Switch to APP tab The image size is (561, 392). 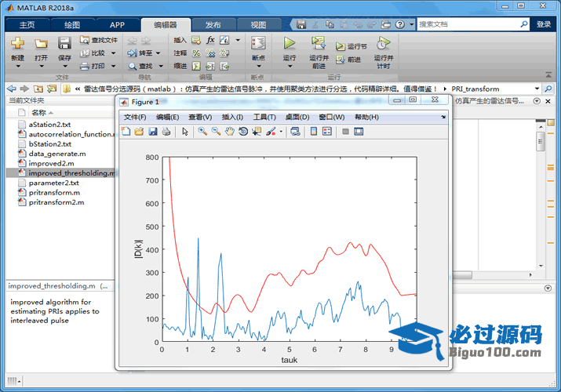tap(117, 24)
